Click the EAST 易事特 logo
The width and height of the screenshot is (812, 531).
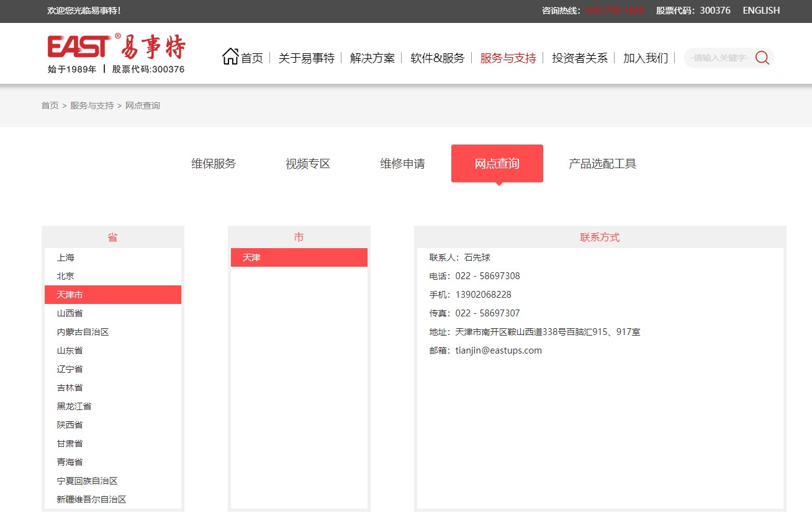tap(116, 54)
